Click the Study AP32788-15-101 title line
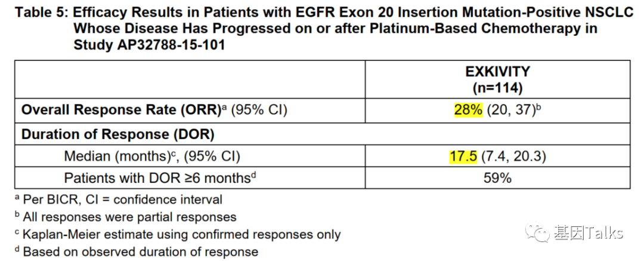Screen dimensions: 644x261 click(149, 45)
